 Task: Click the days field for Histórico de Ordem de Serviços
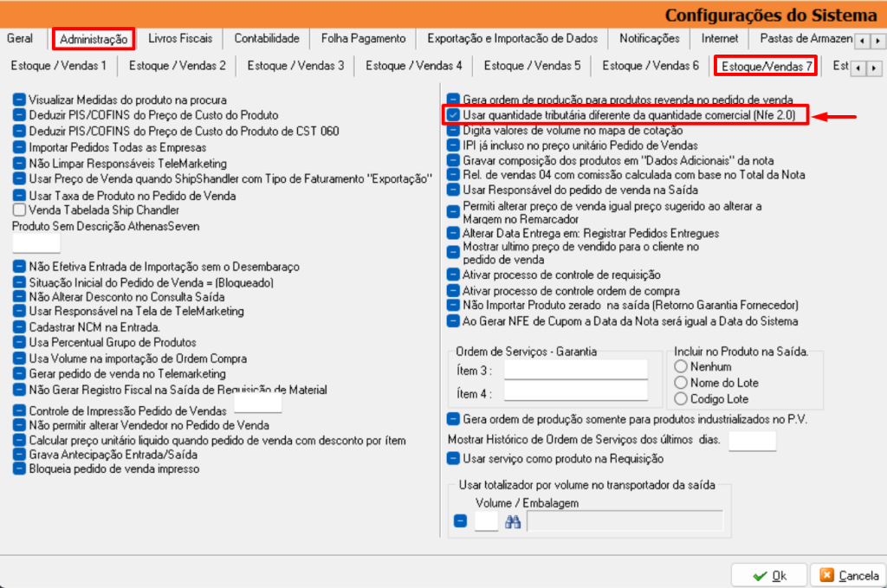(x=752, y=441)
